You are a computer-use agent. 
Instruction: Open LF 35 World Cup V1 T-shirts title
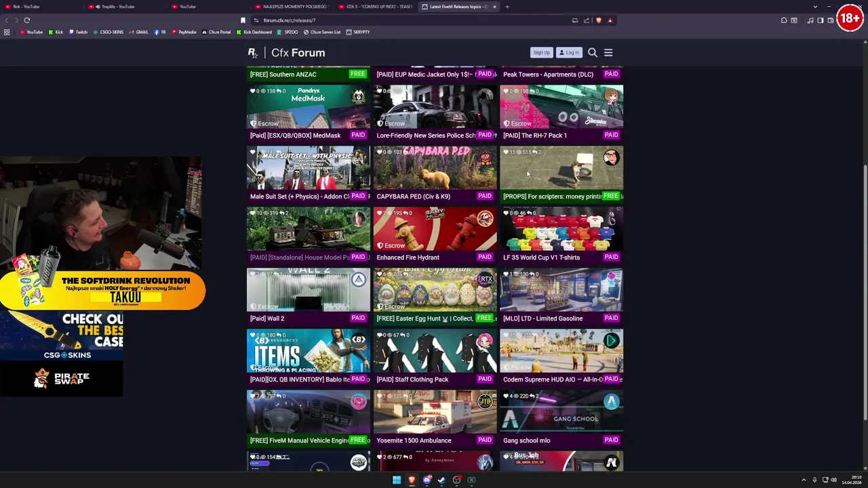pos(541,258)
